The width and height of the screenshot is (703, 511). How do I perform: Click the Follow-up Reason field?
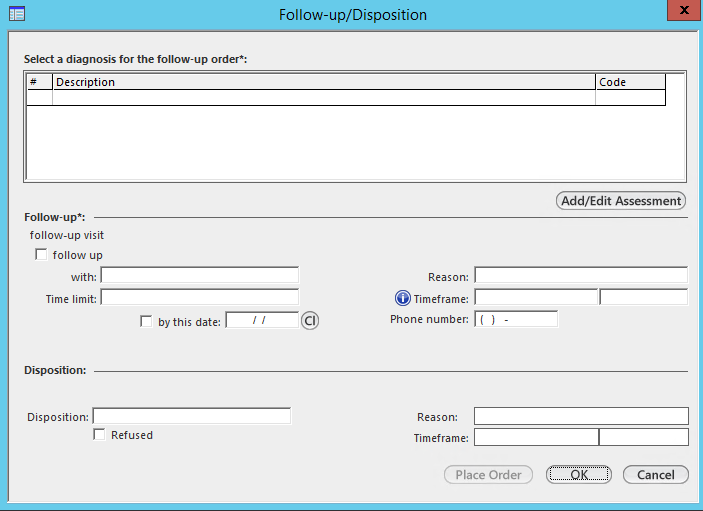(581, 275)
